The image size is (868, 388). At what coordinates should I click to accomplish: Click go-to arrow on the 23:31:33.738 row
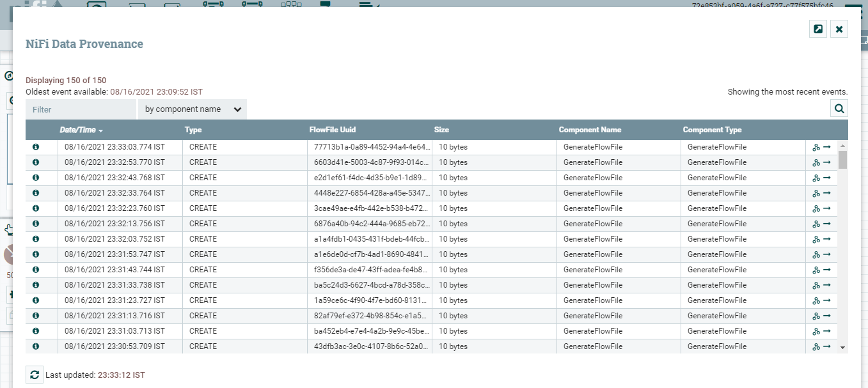[827, 284]
